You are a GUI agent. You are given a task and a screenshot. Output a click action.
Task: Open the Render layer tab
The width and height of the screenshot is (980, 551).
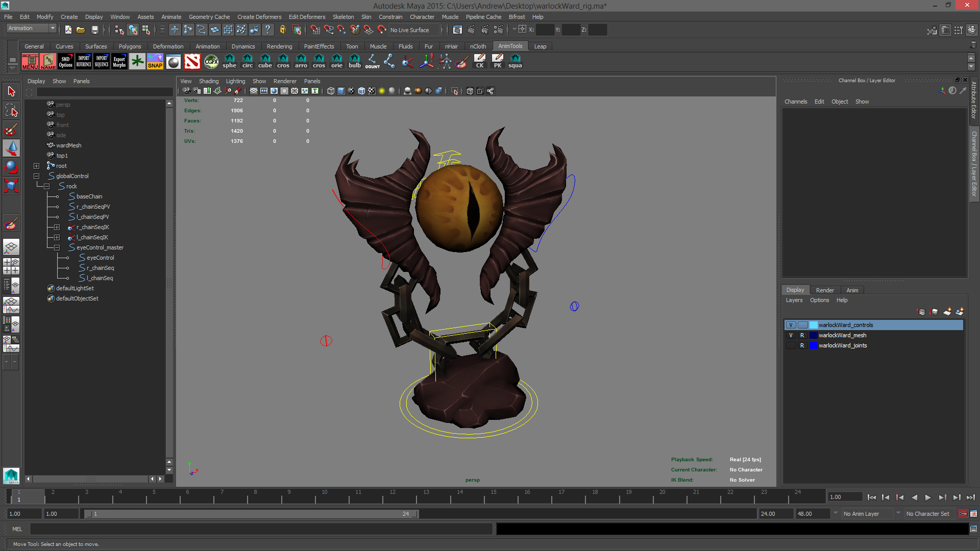pyautogui.click(x=824, y=290)
